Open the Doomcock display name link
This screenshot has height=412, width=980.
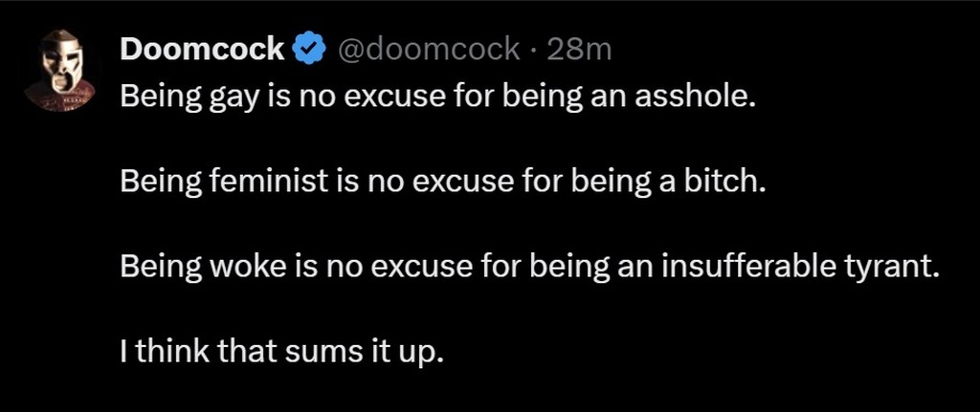pos(202,50)
